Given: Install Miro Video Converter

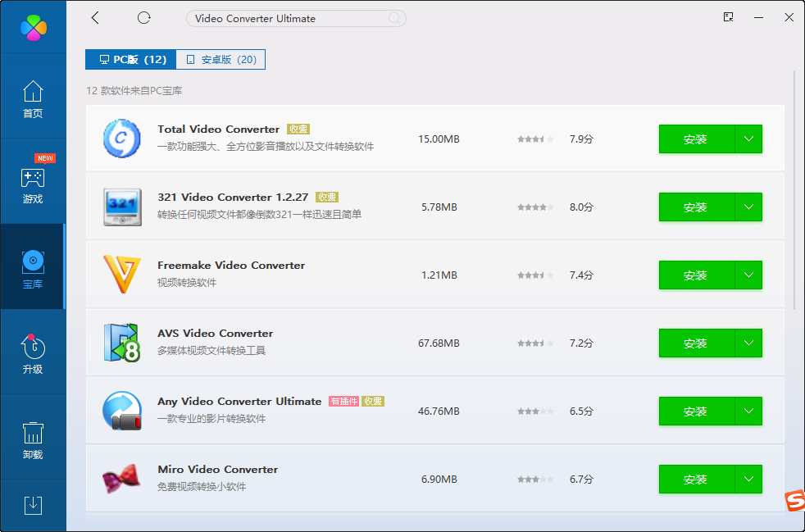Looking at the screenshot, I should (696, 479).
